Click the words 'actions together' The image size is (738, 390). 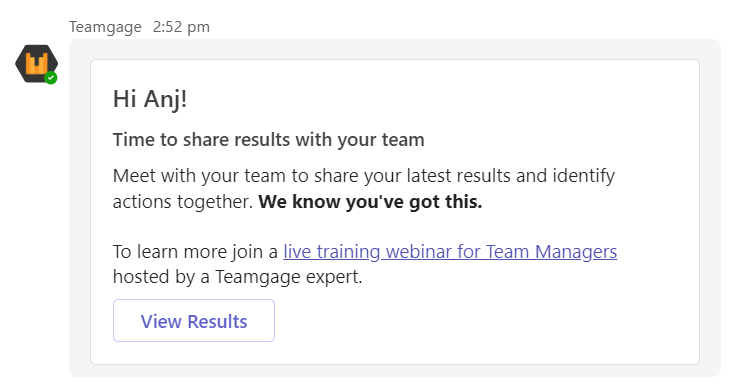coord(181,202)
